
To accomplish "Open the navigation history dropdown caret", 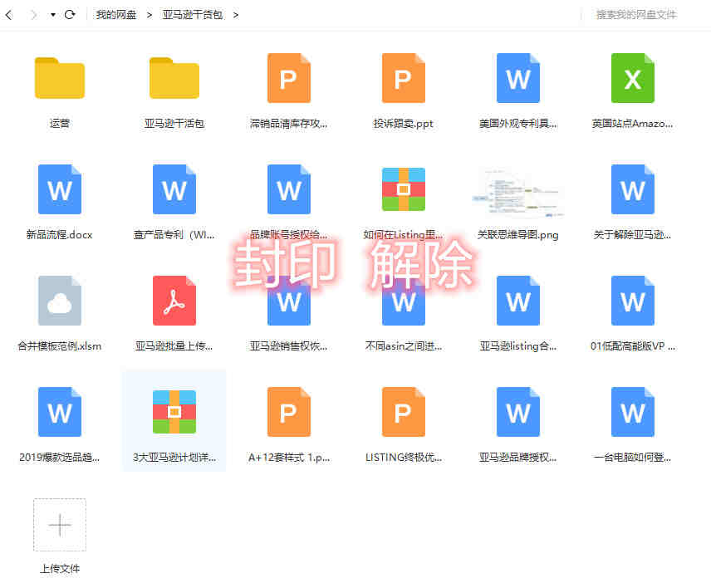I will tap(53, 15).
